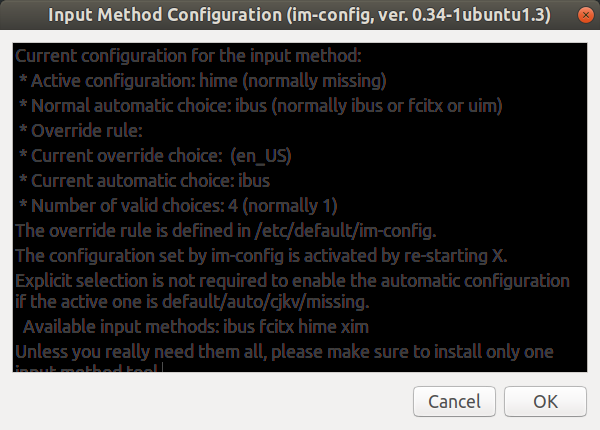600x430 pixels.
Task: Click the 're-starting X' sentence line
Action: click(261, 256)
